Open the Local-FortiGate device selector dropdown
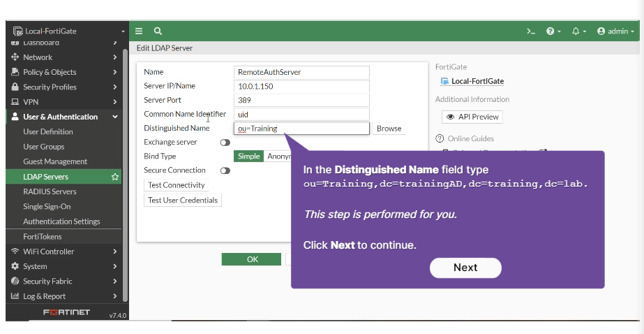 click(x=68, y=31)
